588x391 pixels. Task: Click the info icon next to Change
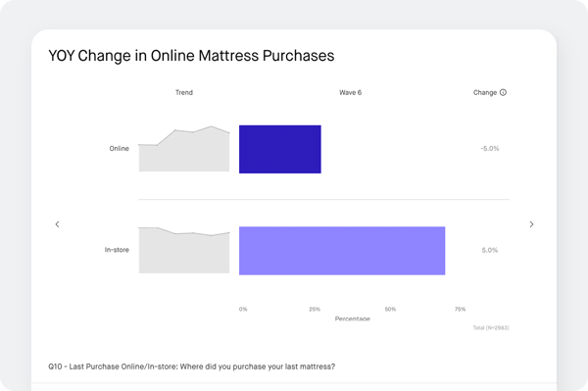pos(503,92)
